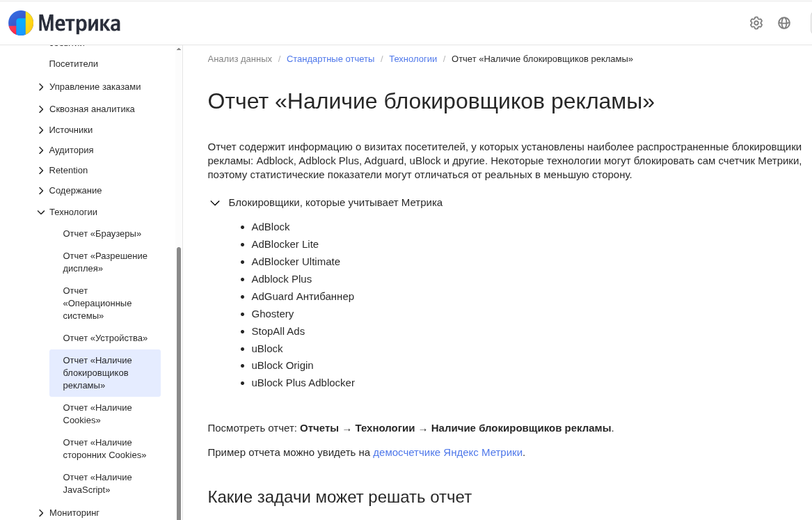Expand the Управление заказами section
This screenshot has height=520, width=812.
point(41,87)
